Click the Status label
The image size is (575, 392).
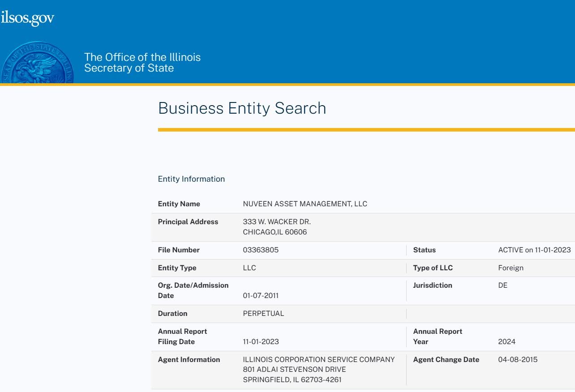pos(425,250)
